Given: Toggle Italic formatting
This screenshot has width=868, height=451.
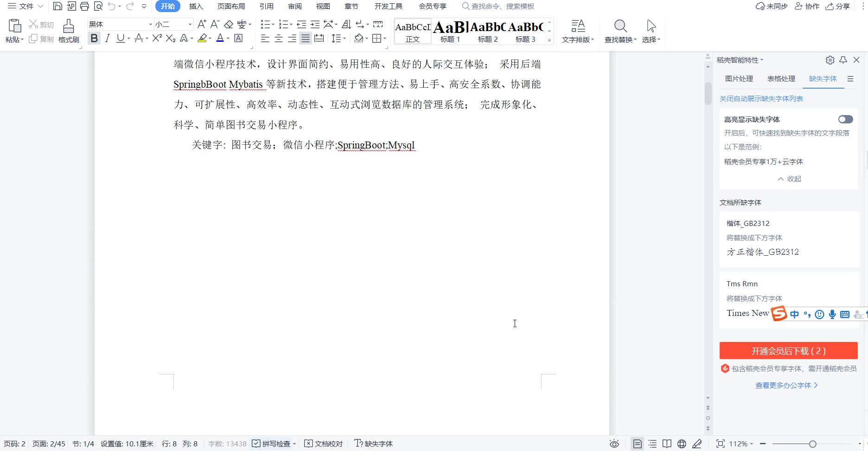Looking at the screenshot, I should [x=108, y=38].
